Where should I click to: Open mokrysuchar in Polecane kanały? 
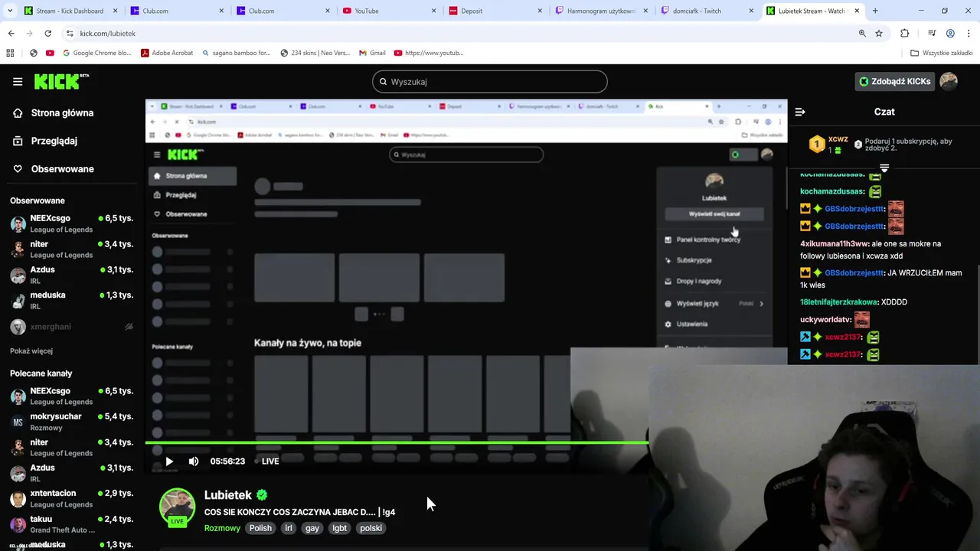click(73, 422)
